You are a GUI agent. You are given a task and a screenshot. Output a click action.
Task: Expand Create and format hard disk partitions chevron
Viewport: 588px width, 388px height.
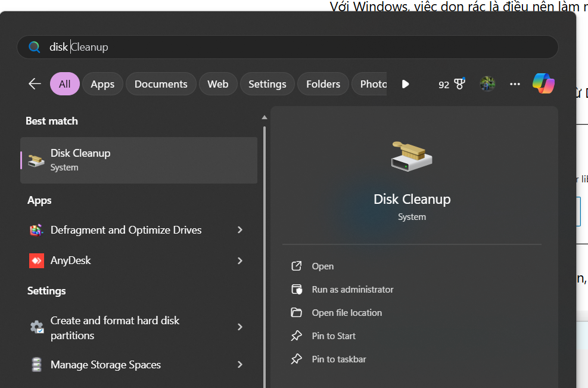(x=240, y=327)
